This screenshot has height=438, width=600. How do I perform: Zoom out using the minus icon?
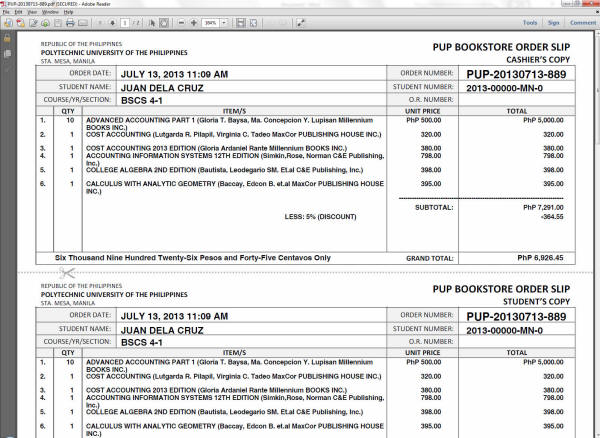pos(181,23)
